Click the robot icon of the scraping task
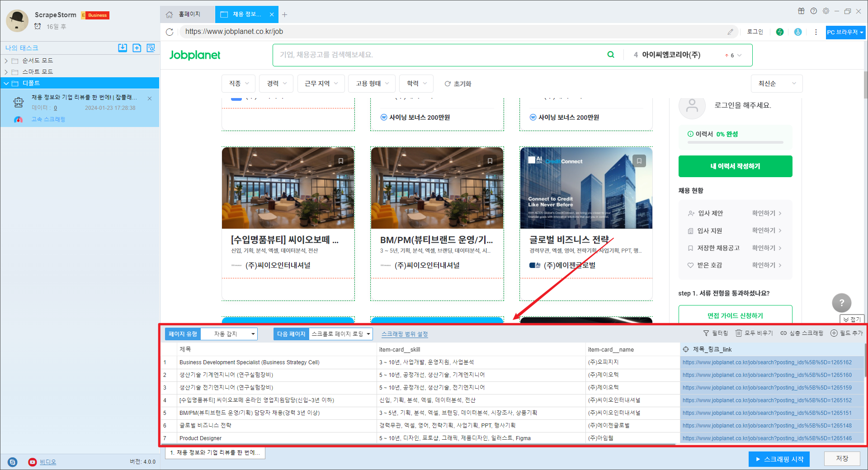The height and width of the screenshot is (470, 868). [x=19, y=103]
